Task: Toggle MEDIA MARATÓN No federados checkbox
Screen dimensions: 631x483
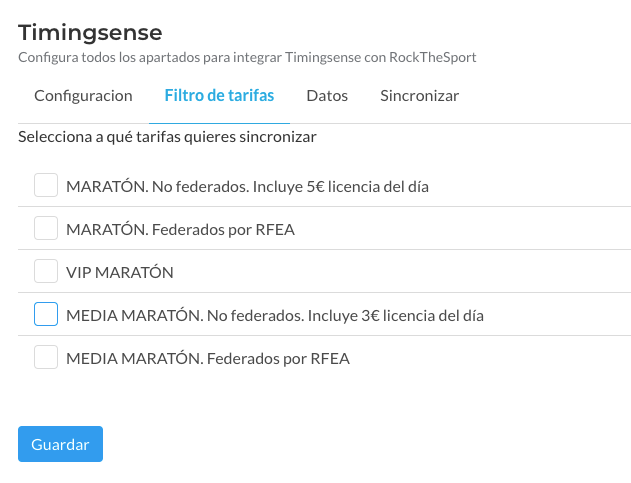Action: (x=46, y=314)
